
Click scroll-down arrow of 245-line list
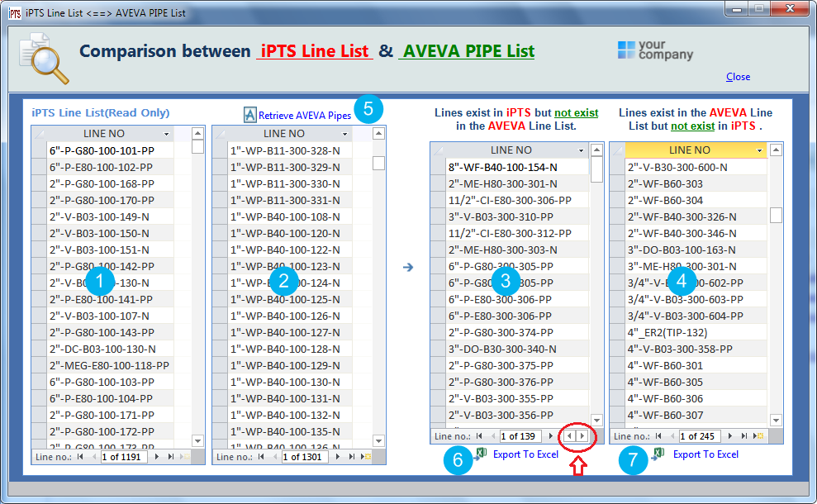pyautogui.click(x=776, y=420)
